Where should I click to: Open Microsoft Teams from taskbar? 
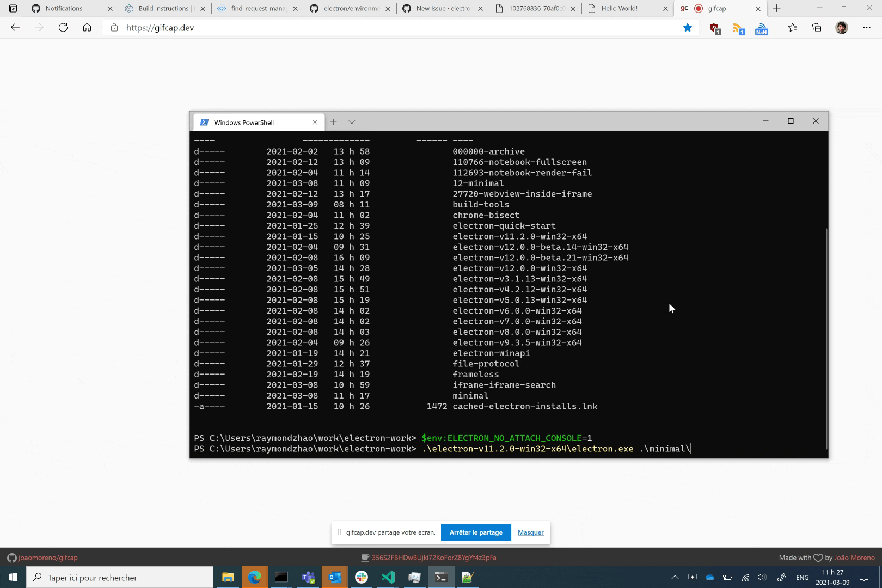308,577
